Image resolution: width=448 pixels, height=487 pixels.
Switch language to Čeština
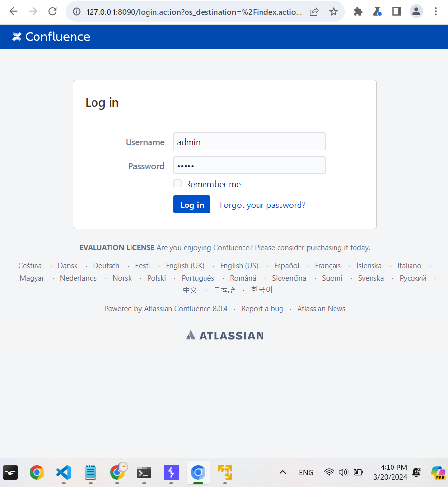(30, 266)
